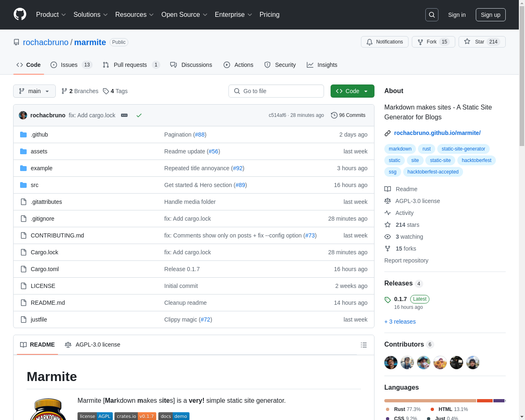Open the CONTRIBUTING.md file
This screenshot has width=525, height=420.
tap(57, 235)
